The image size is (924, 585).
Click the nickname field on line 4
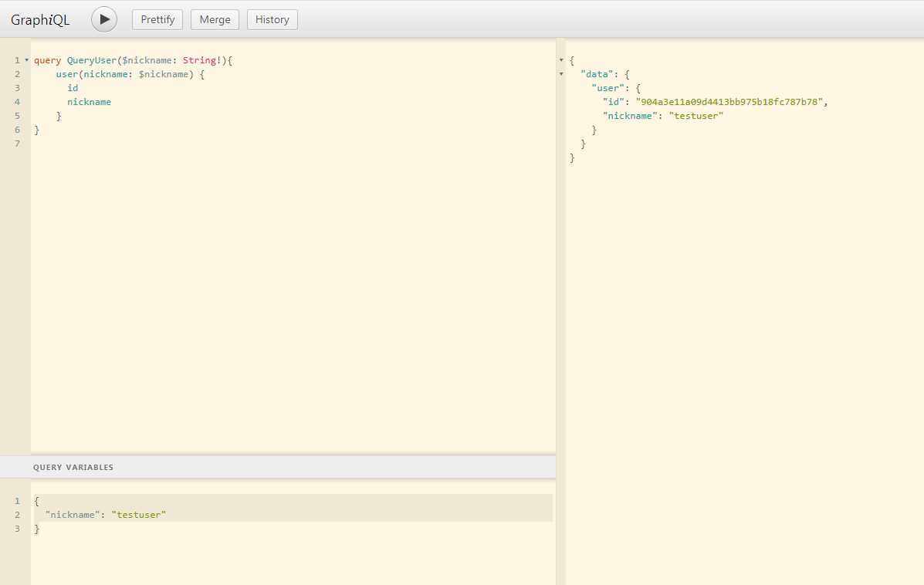point(89,101)
